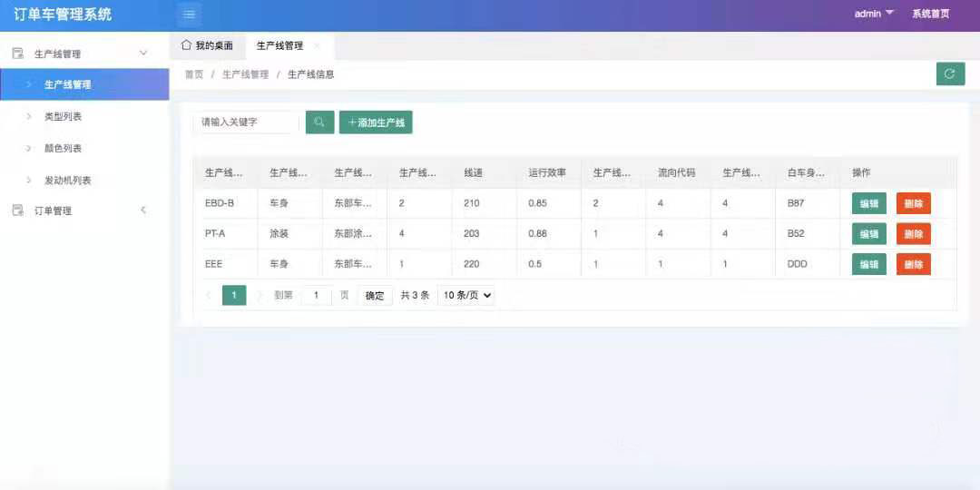Expand the 订单管理 menu group
The height and width of the screenshot is (490, 980).
point(142,211)
